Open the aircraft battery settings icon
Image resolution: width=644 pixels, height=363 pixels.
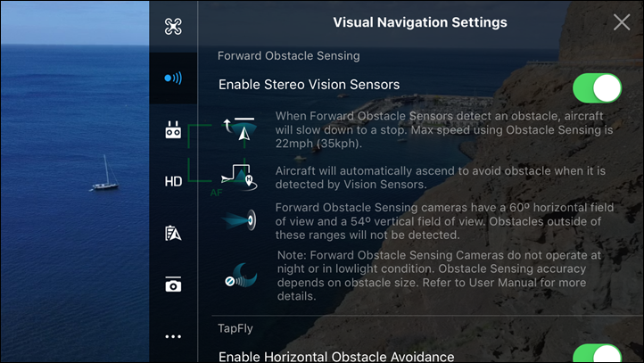tap(173, 233)
